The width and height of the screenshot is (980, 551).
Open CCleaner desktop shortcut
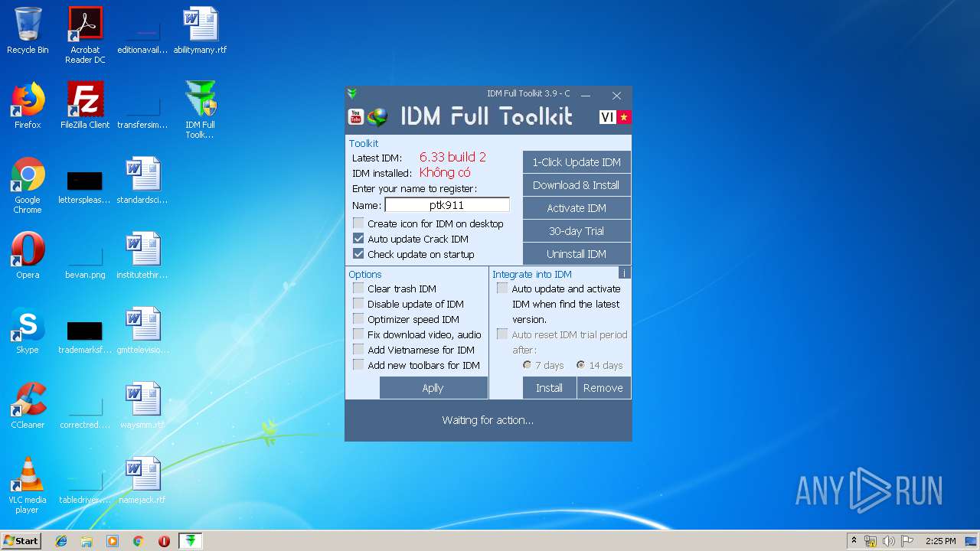click(x=28, y=406)
